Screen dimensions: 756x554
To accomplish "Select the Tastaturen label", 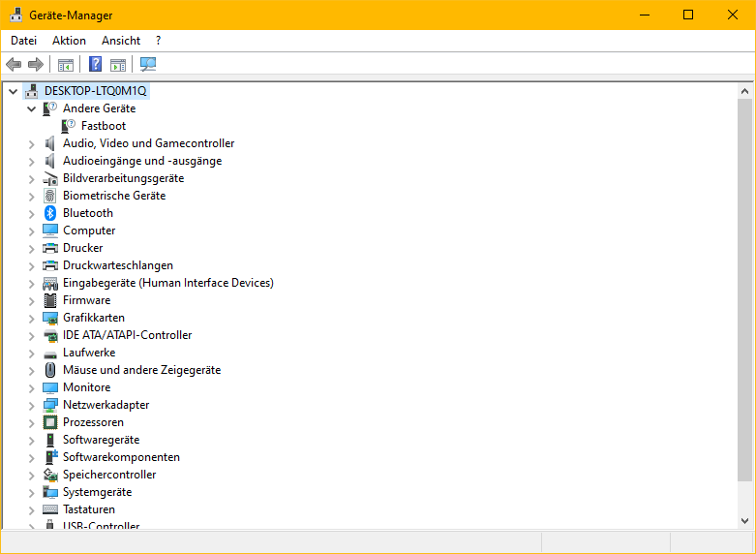I will click(89, 509).
